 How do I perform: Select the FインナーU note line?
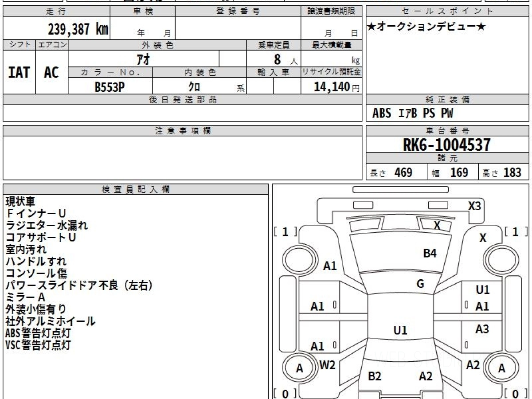click(x=36, y=213)
